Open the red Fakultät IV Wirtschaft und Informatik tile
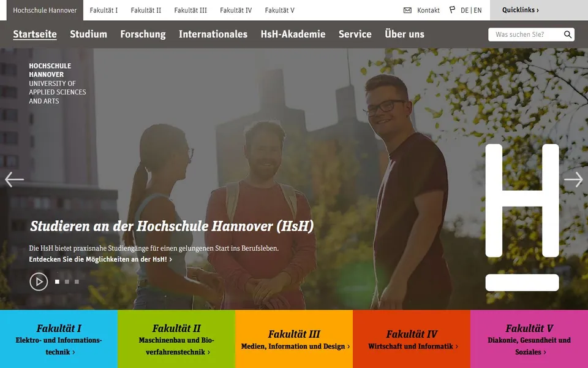The height and width of the screenshot is (368, 588). tap(412, 339)
